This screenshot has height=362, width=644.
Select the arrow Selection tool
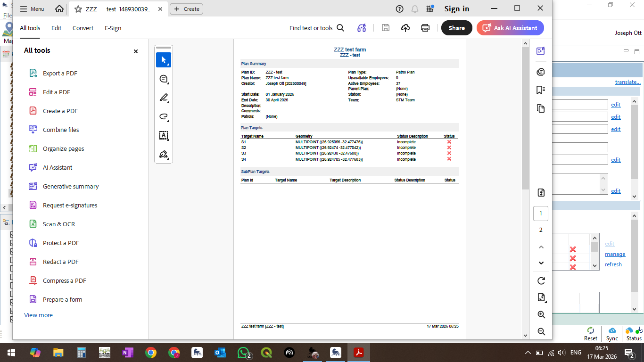164,60
